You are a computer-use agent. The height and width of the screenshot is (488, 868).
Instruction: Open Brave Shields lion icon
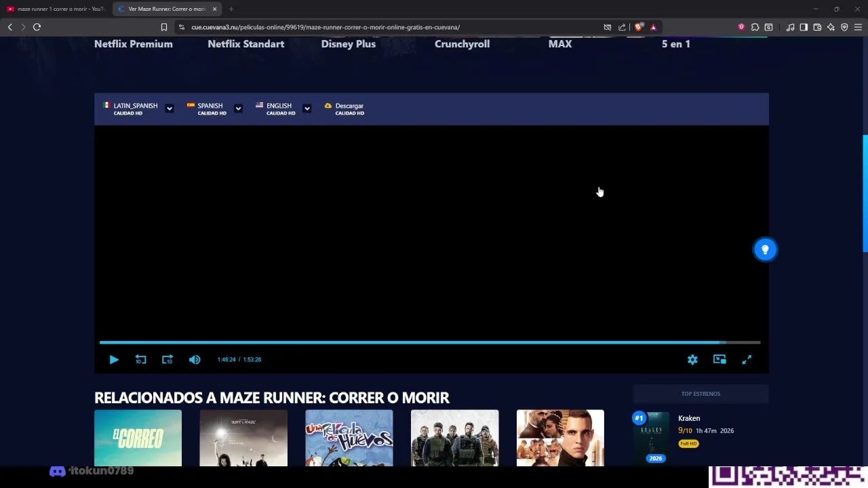tap(639, 27)
